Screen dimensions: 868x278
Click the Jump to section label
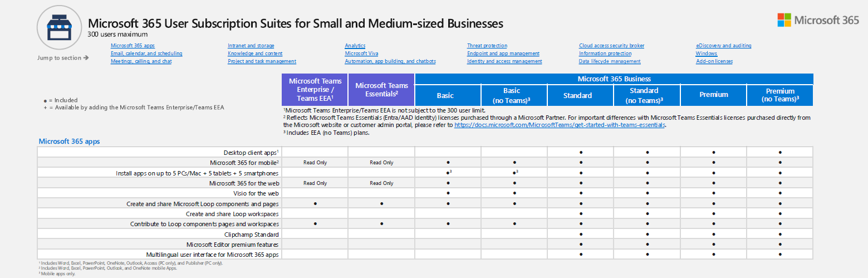[x=63, y=58]
